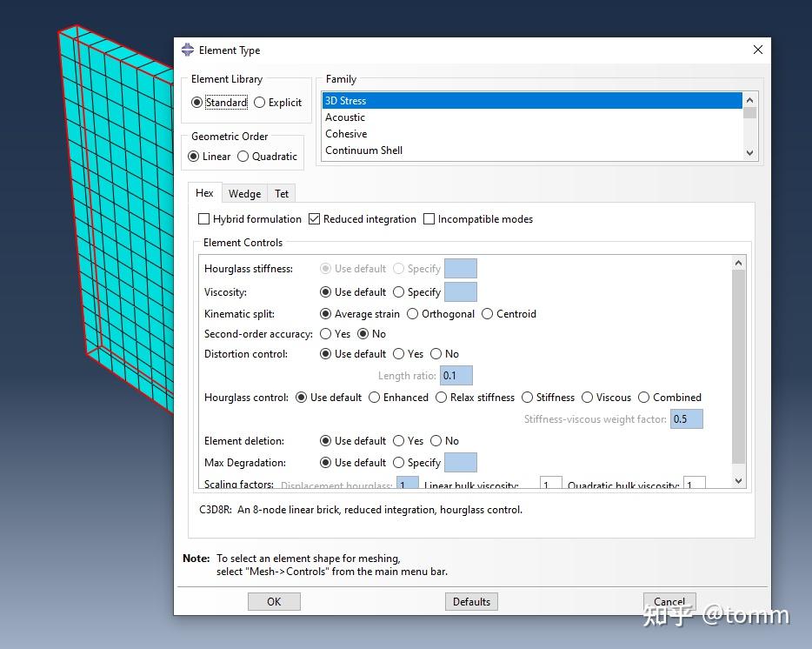Select the Continuum Shell family
Image resolution: width=812 pixels, height=649 pixels.
click(363, 151)
